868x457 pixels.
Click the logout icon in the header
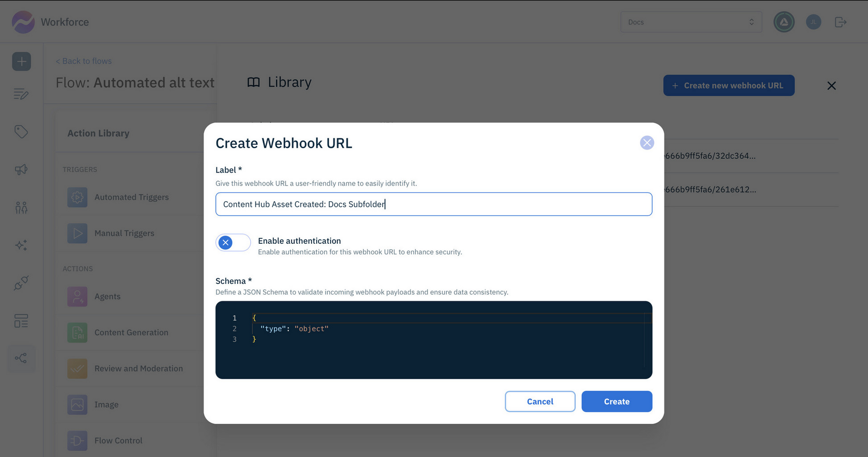(x=841, y=22)
